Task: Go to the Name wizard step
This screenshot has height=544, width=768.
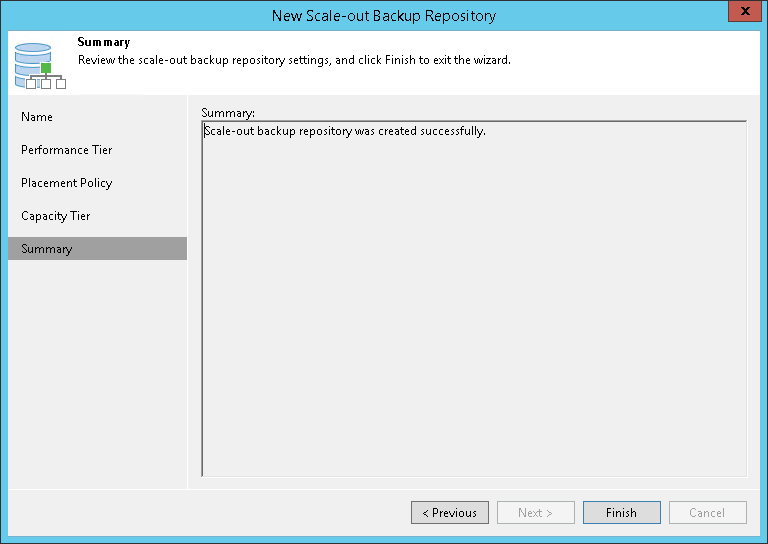Action: pos(37,117)
